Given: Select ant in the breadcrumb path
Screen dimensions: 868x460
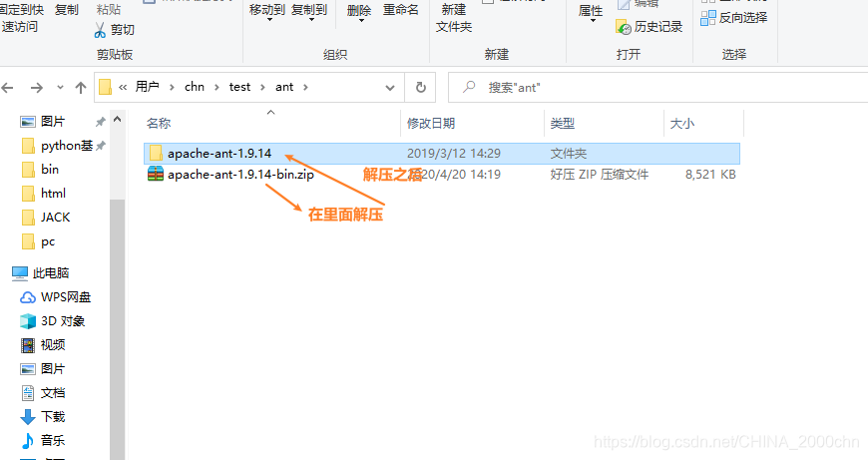Looking at the screenshot, I should 284,87.
